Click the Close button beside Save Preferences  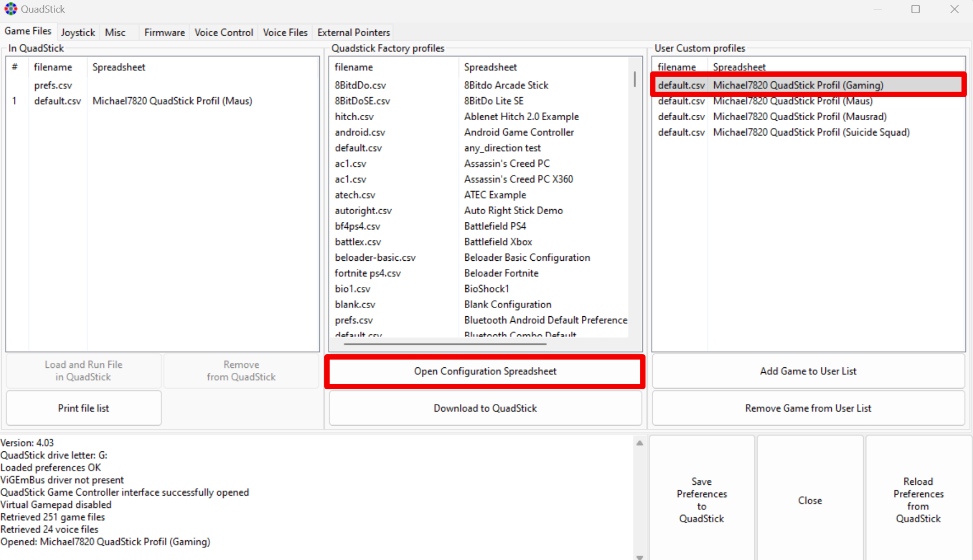(x=810, y=500)
